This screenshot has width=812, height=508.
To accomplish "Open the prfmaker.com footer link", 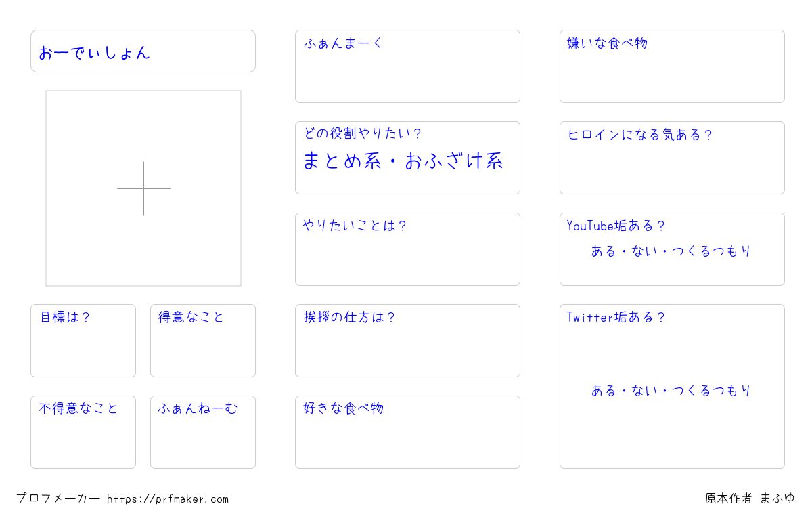I will click(x=168, y=499).
